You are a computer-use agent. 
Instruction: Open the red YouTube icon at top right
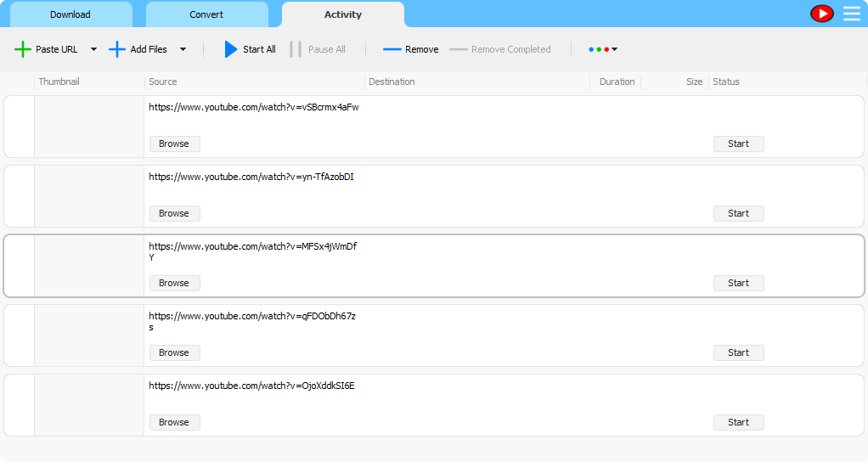coord(822,14)
